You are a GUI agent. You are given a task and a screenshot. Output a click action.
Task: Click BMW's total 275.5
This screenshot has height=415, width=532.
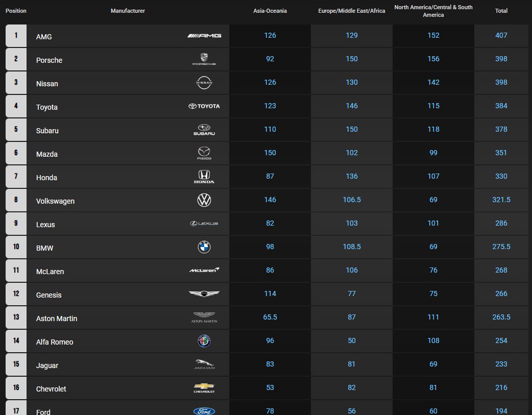click(x=501, y=247)
